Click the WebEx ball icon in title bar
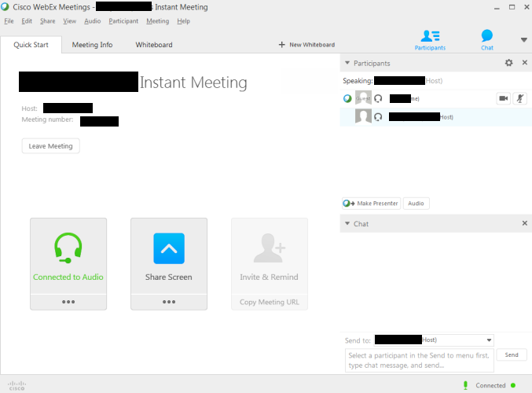The height and width of the screenshot is (393, 532). pos(5,6)
